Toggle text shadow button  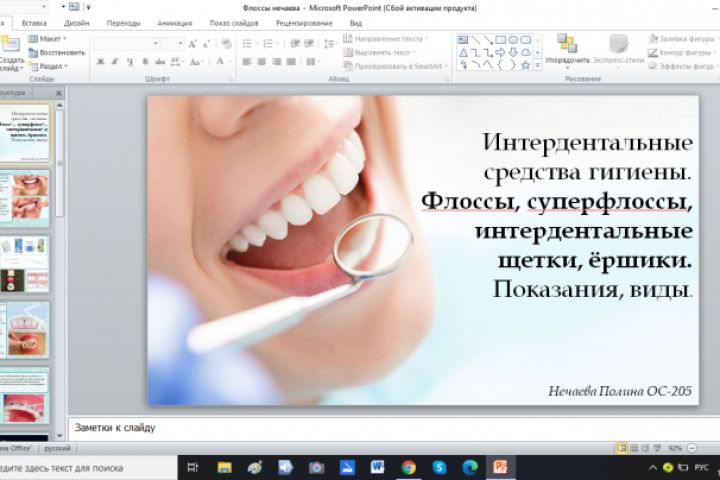point(145,62)
